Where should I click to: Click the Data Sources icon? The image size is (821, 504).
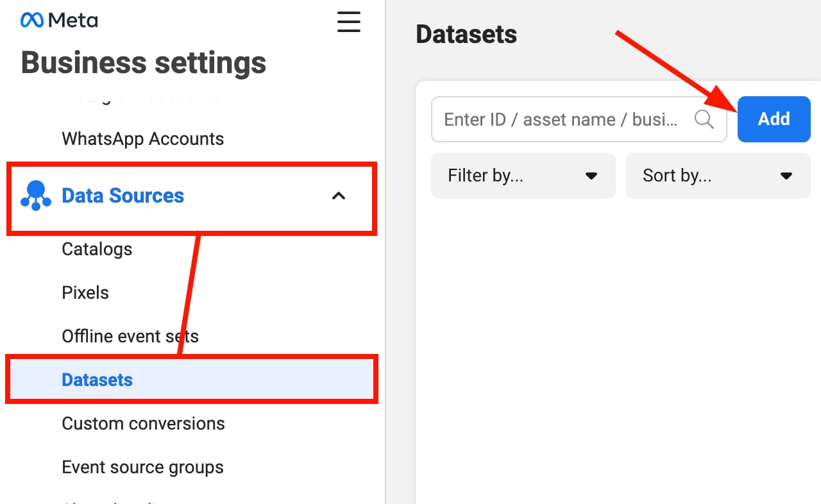click(x=37, y=196)
